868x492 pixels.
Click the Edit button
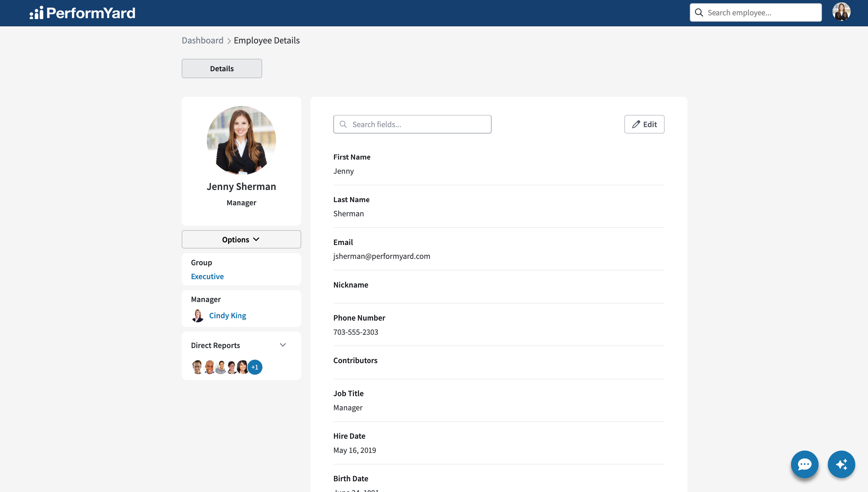[x=644, y=124]
